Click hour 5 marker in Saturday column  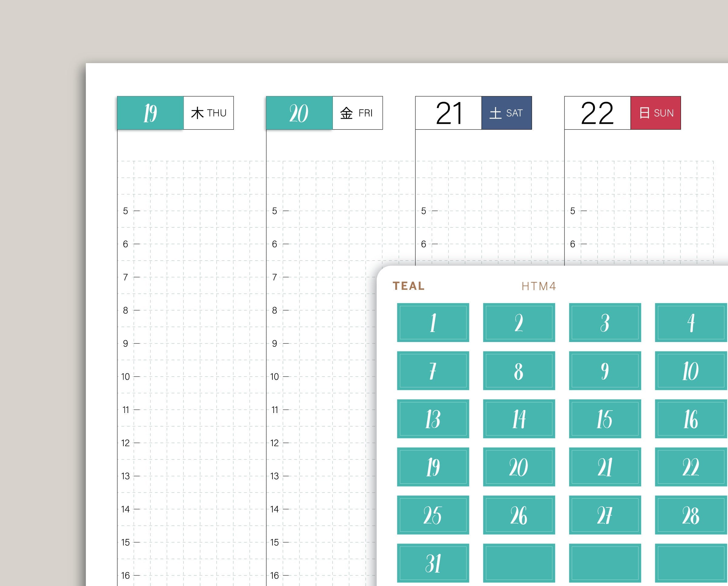(423, 211)
